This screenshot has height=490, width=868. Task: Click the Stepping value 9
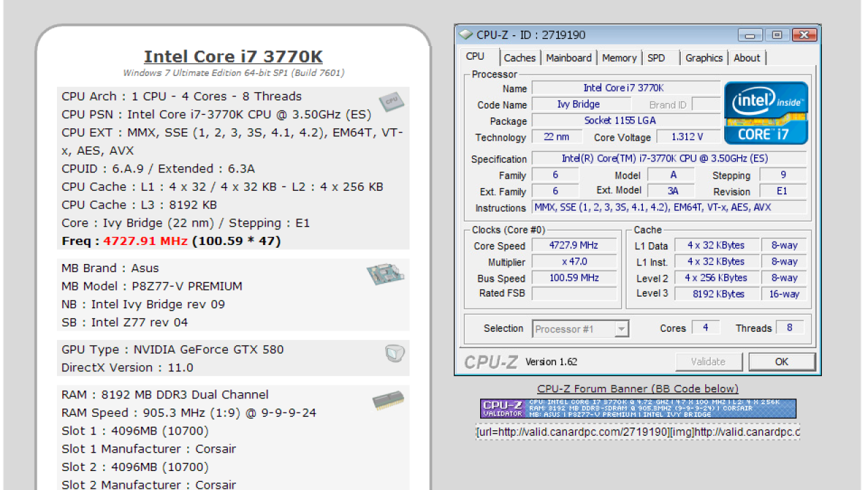pos(783,175)
